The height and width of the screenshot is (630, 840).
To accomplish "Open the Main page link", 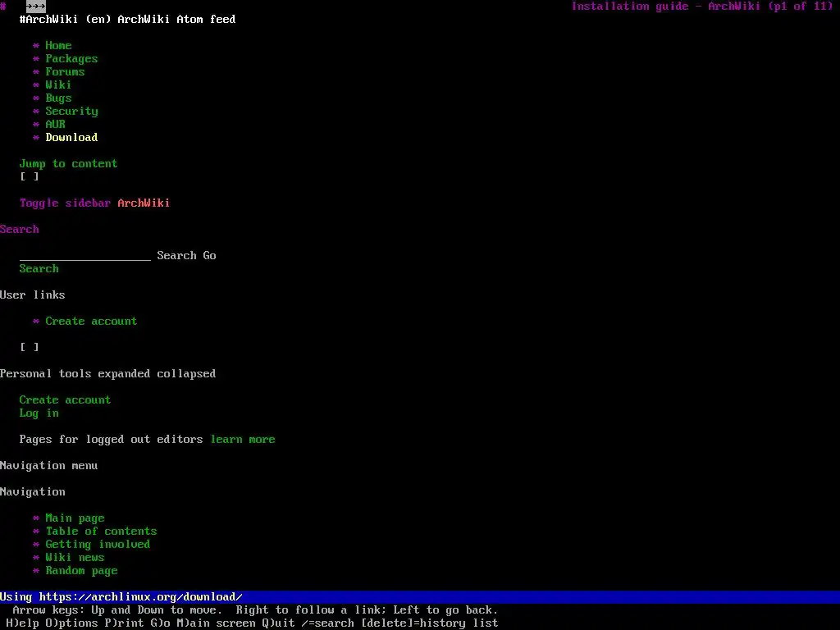I will tap(75, 518).
